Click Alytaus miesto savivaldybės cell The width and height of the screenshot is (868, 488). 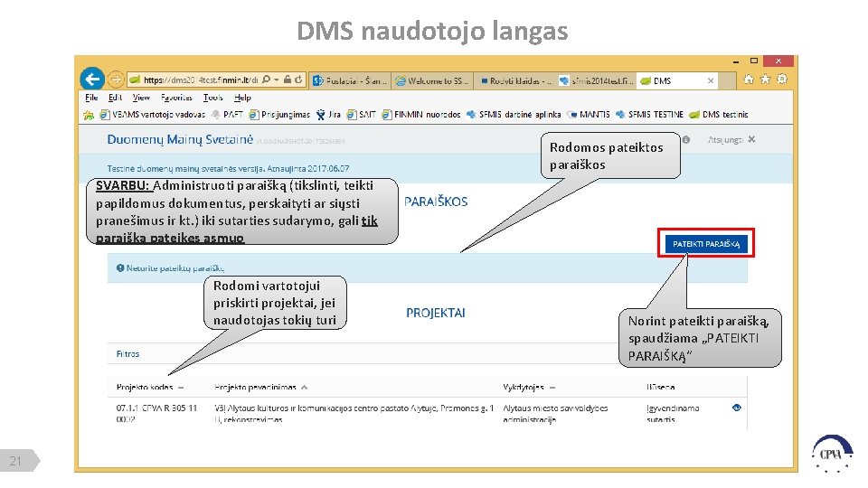coord(555,413)
